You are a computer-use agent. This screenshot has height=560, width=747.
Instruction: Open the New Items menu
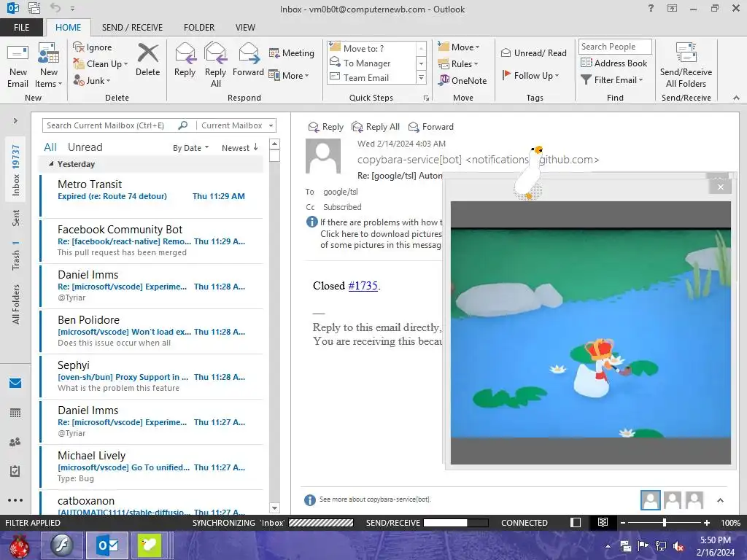tap(49, 66)
